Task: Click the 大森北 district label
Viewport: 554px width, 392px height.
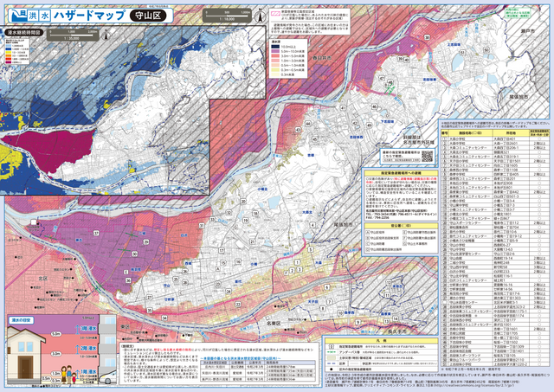Action: click(307, 213)
